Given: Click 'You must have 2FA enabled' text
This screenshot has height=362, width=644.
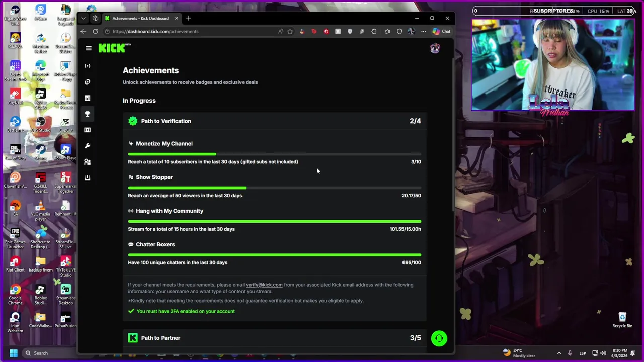Looking at the screenshot, I should (x=186, y=311).
